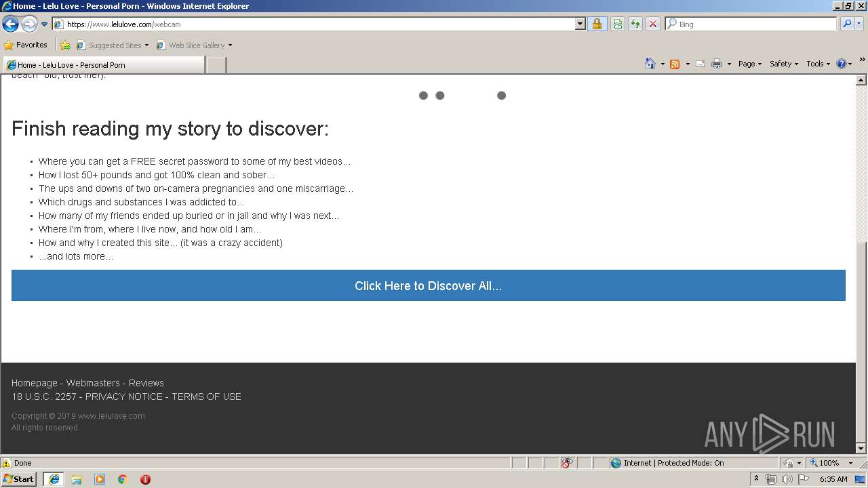Open the Webmasters footer link
This screenshot has width=868, height=488.
coord(93,383)
